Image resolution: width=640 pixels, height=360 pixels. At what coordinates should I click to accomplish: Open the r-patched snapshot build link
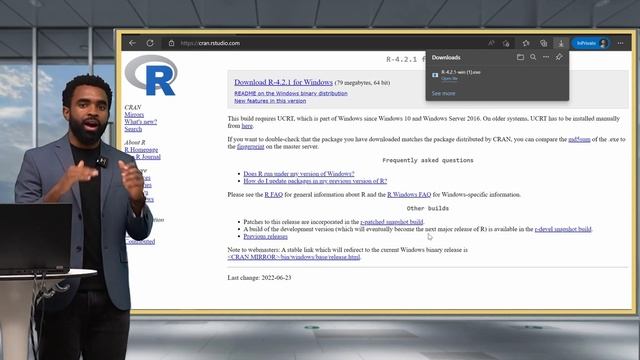(x=391, y=222)
